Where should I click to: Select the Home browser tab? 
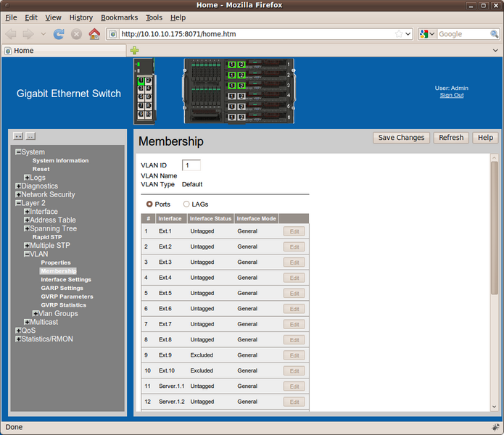65,51
